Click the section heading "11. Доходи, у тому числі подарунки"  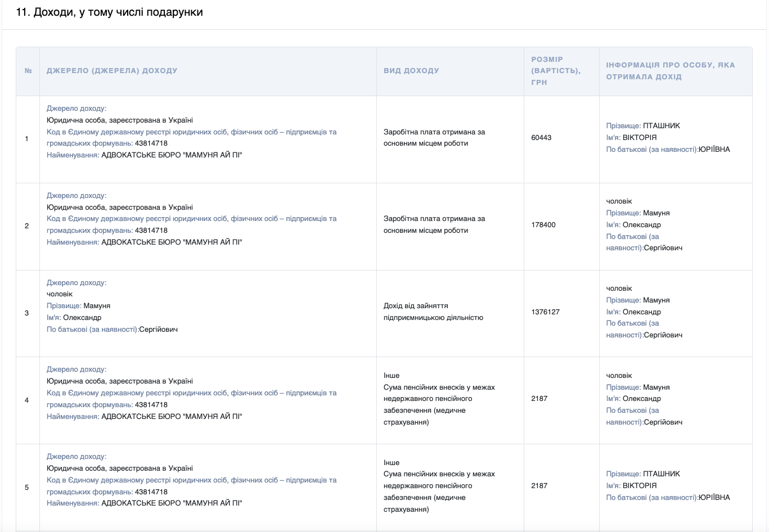tap(110, 12)
